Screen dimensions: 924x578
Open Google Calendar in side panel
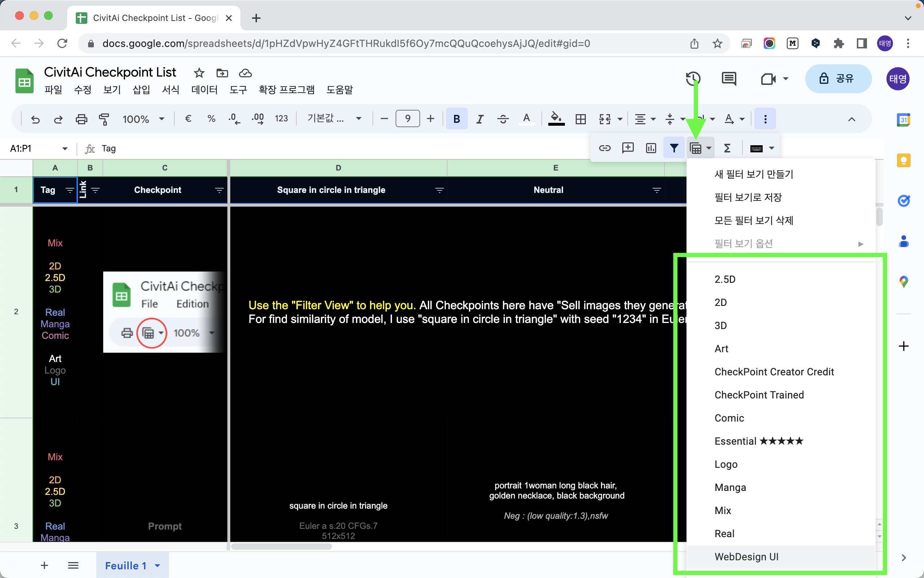(x=903, y=120)
